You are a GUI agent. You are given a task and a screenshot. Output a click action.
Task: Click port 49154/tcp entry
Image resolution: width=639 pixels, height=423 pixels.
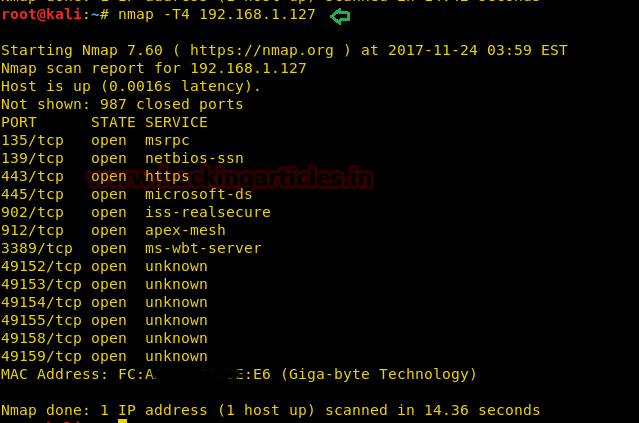click(104, 302)
